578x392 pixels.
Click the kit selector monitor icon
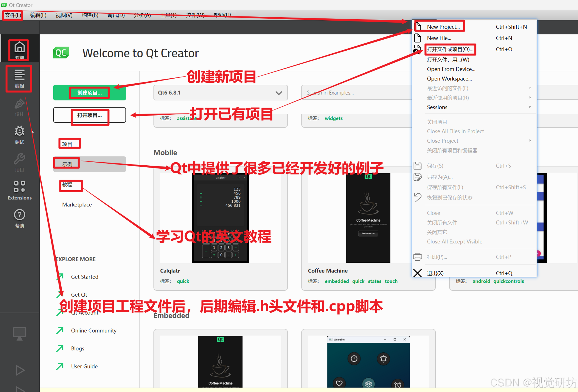pos(19,334)
